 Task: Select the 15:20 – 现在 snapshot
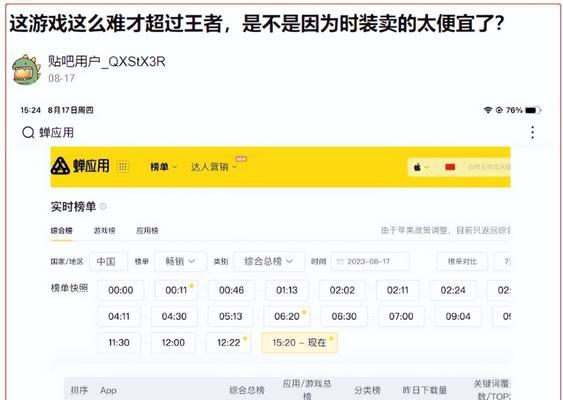click(300, 343)
